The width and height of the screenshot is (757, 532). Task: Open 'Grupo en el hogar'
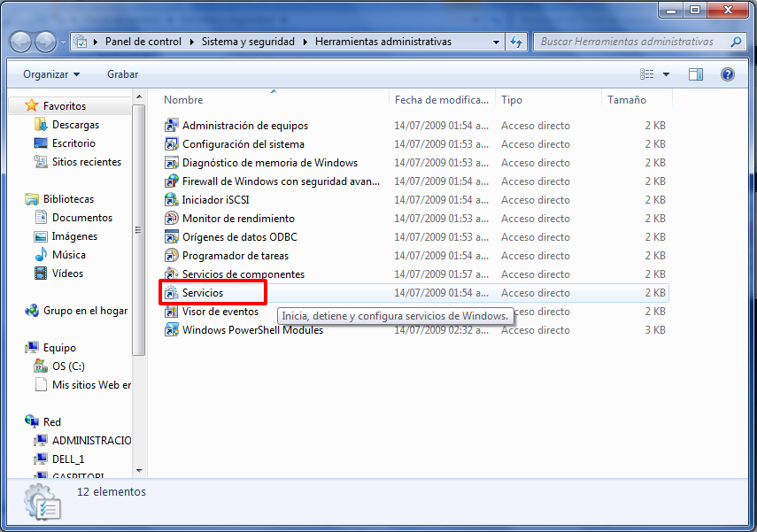[86, 311]
